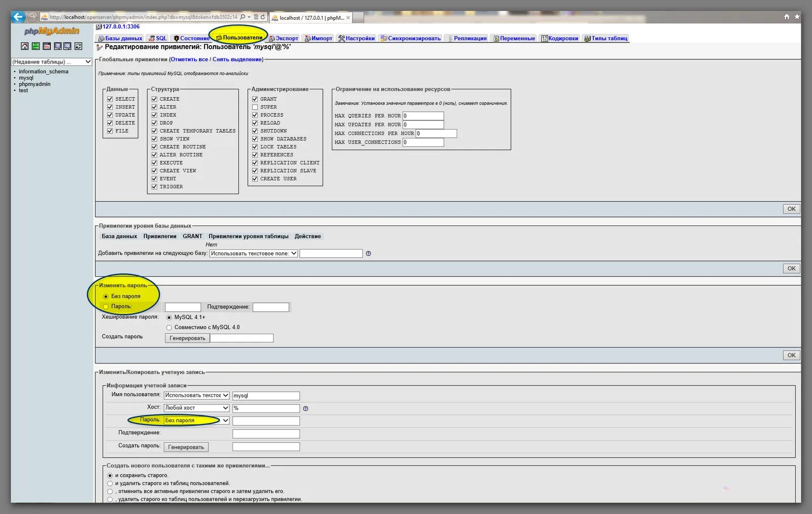Enable the SUPER privilege checkbox
This screenshot has width=812, height=514.
255,107
